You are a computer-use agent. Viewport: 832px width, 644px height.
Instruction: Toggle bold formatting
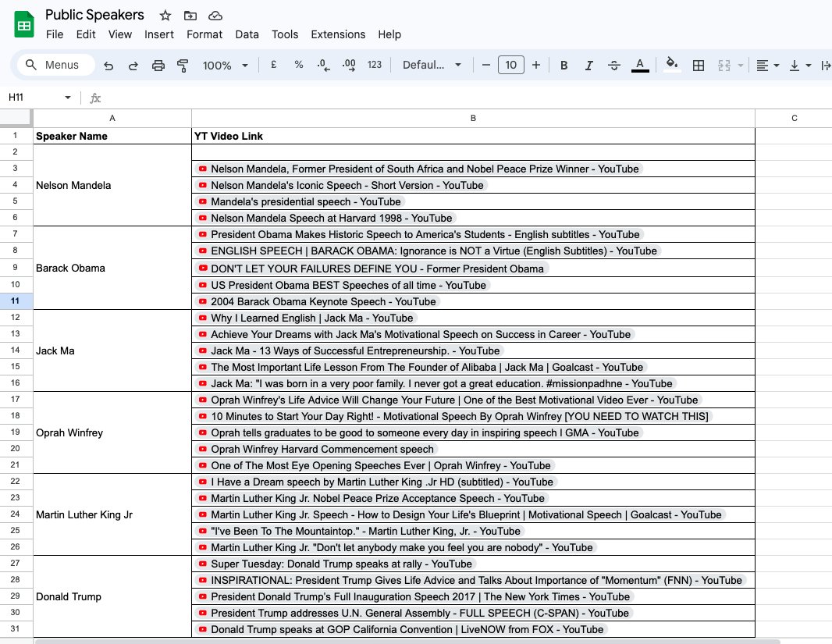point(564,66)
